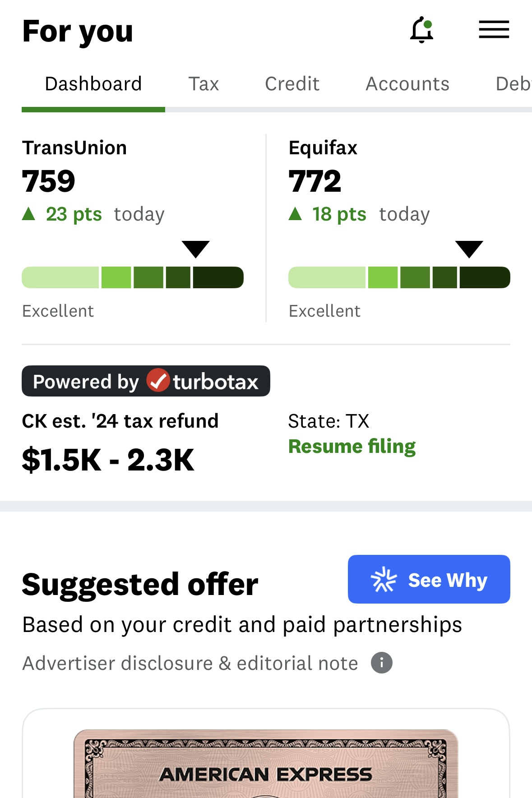
Task: Click the Resume filing link
Action: point(352,447)
